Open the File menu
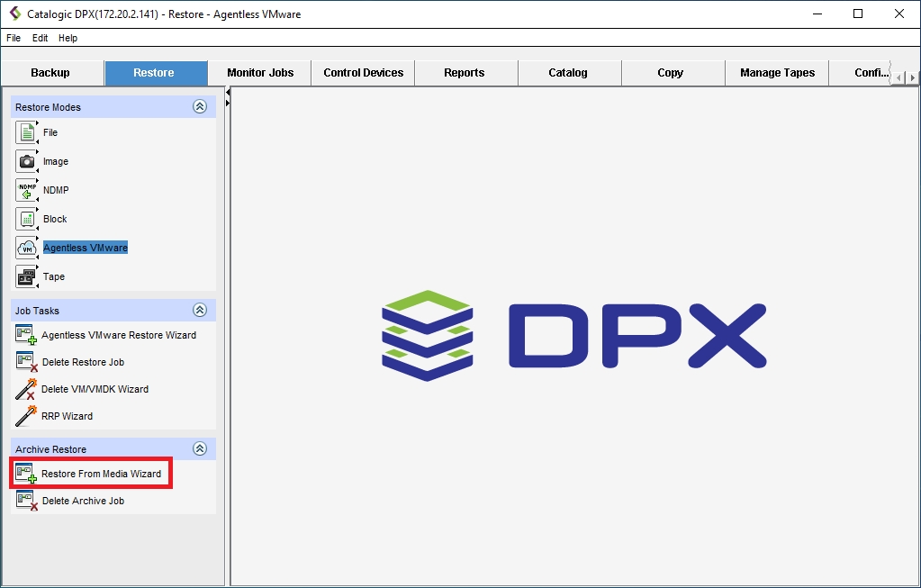921x588 pixels. pos(14,38)
